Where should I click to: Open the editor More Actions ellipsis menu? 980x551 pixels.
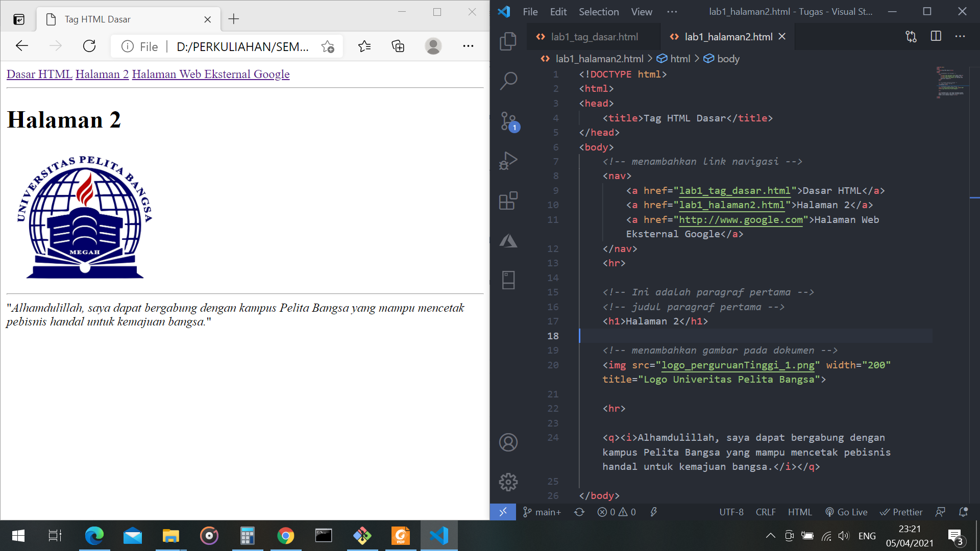coord(961,36)
